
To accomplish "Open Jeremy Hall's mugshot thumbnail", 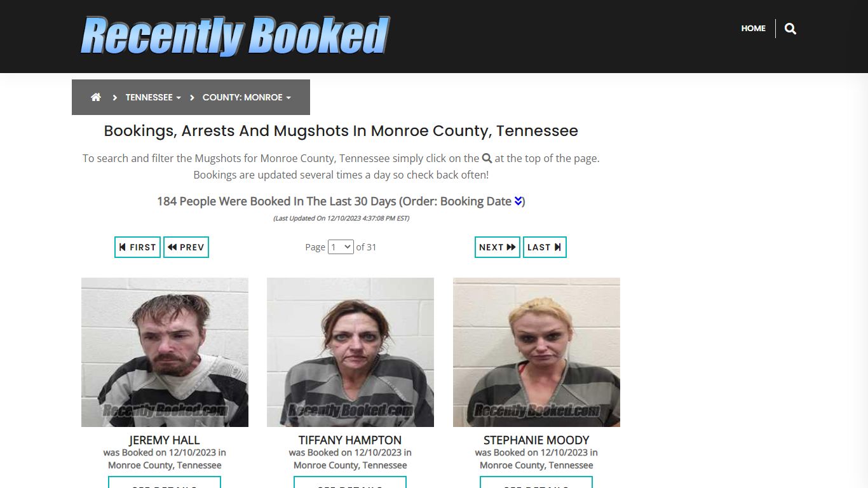I will pos(165,352).
